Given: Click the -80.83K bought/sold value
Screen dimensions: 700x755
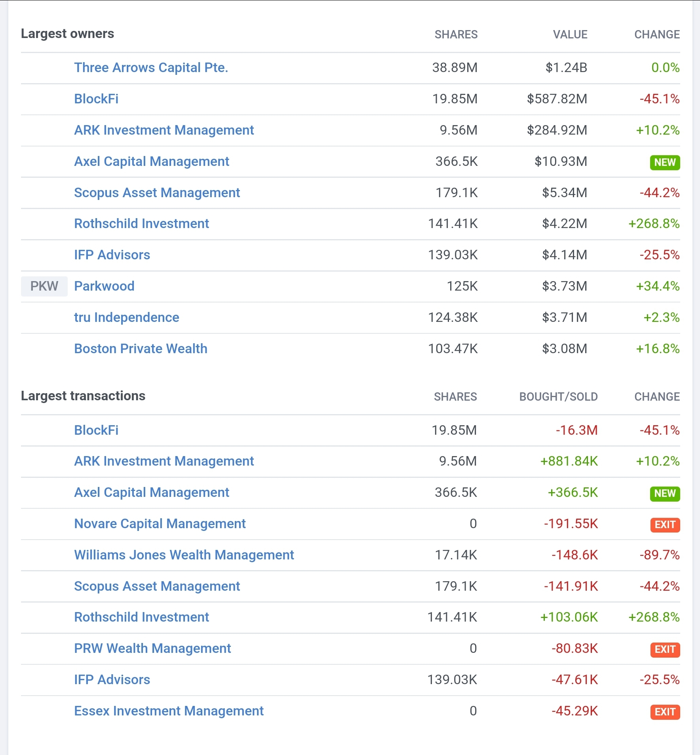Looking at the screenshot, I should [574, 649].
